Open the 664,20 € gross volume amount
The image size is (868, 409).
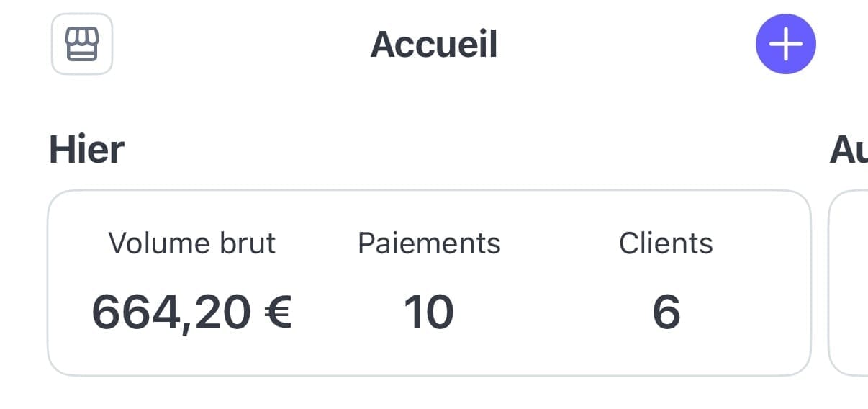[192, 313]
